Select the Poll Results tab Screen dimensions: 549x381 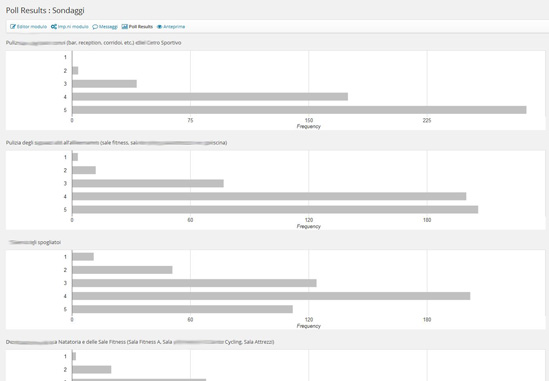137,27
